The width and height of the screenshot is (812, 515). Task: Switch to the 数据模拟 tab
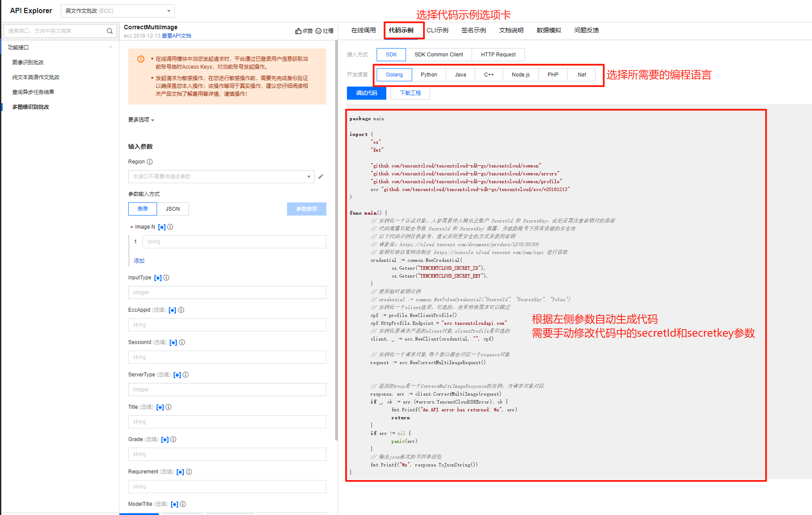[x=549, y=30]
